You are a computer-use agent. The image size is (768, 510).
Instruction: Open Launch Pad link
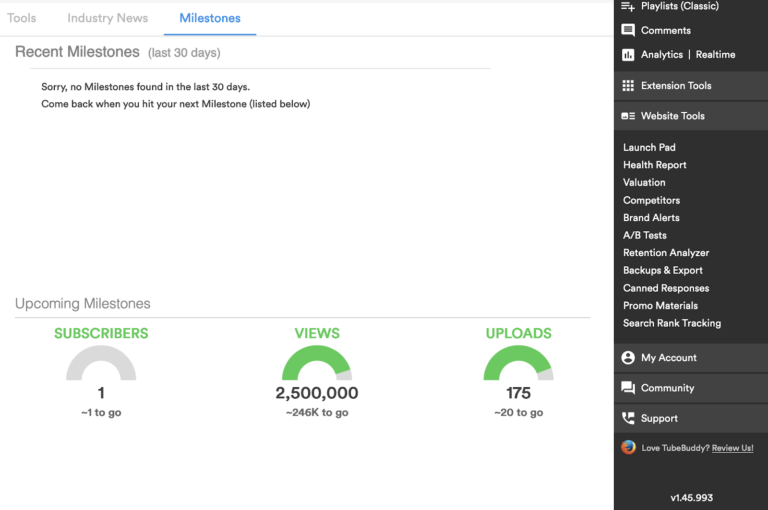point(649,147)
